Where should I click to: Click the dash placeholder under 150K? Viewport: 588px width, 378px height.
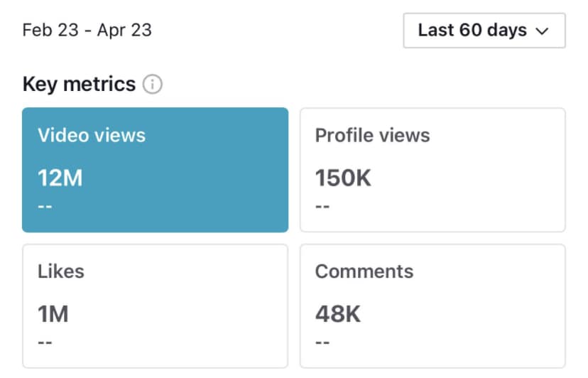coord(322,207)
